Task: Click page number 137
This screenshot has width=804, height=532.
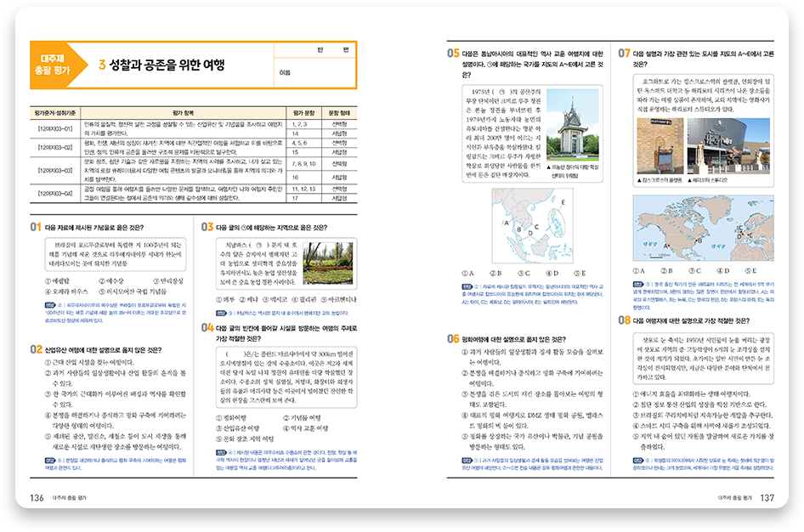Action: (x=767, y=498)
